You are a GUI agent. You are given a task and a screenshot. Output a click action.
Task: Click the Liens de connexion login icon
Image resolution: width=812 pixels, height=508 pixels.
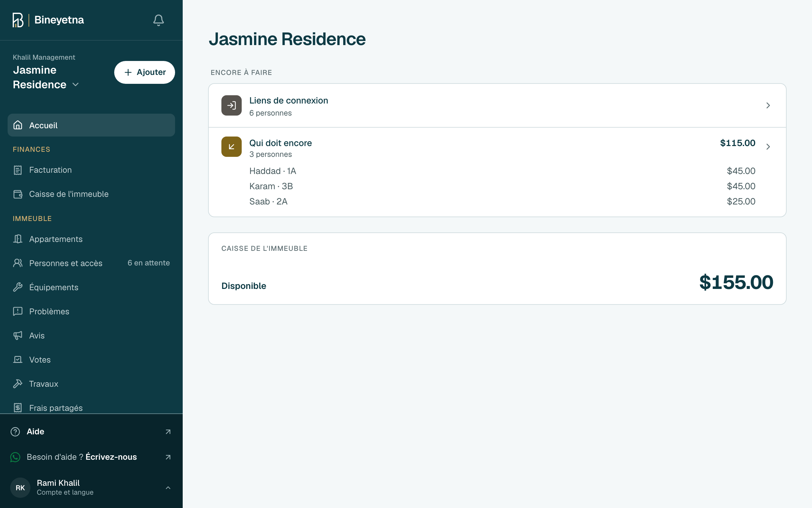pos(232,105)
